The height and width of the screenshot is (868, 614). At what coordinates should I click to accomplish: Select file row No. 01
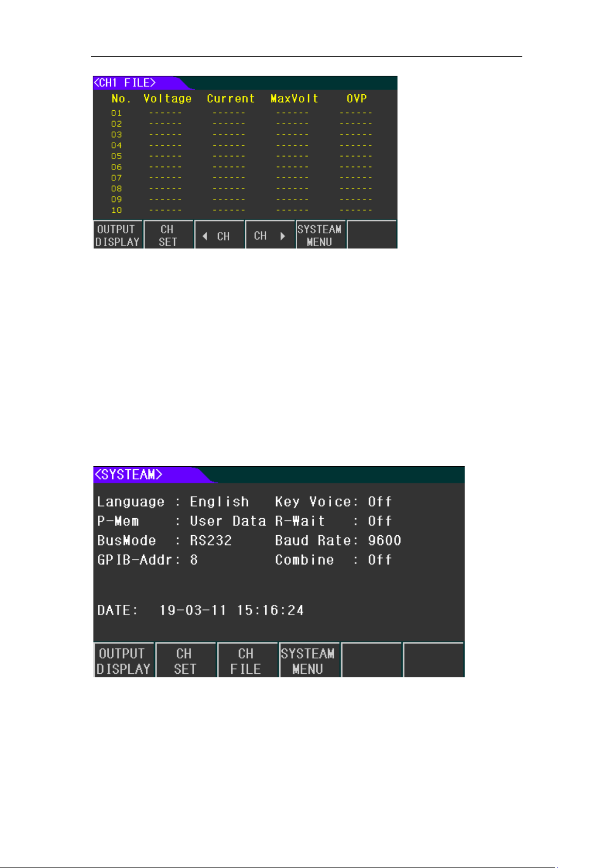click(x=242, y=113)
